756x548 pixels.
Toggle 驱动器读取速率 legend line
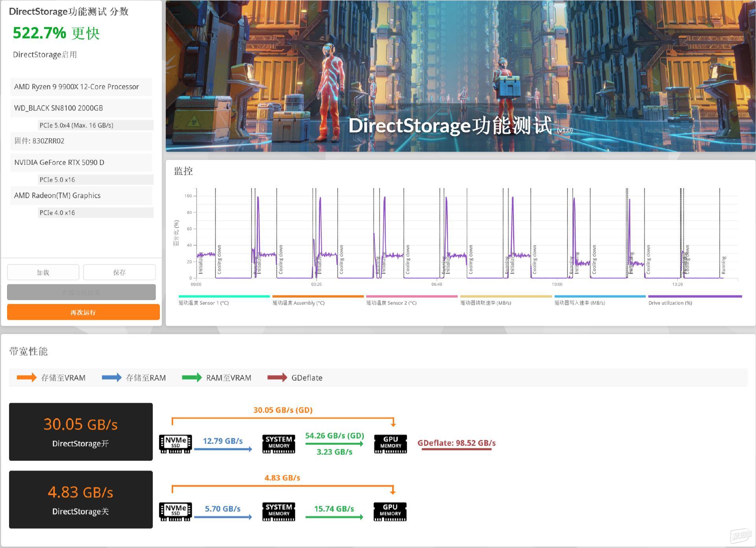pos(506,296)
